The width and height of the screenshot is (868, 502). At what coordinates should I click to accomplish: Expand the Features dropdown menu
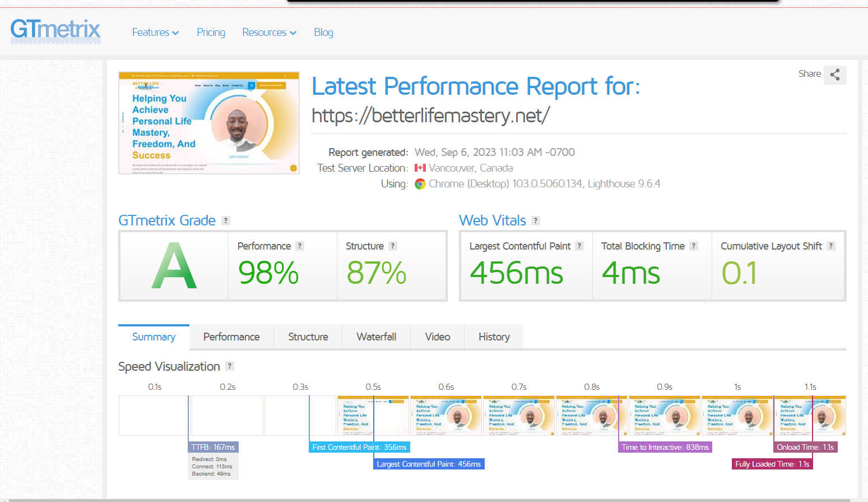[155, 33]
